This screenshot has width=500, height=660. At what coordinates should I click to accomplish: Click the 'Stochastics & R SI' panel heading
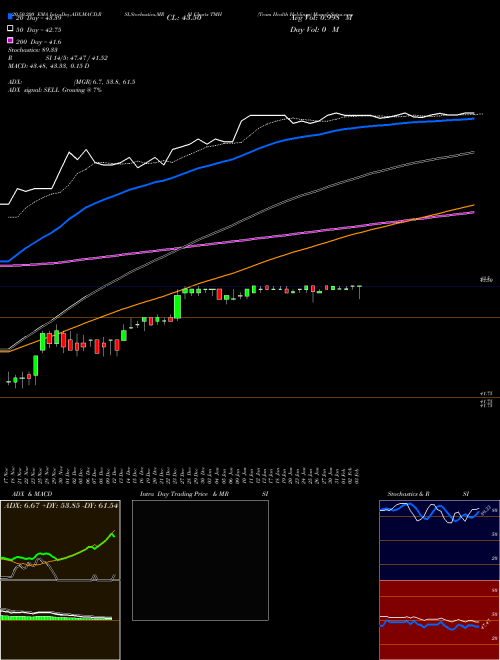(428, 494)
